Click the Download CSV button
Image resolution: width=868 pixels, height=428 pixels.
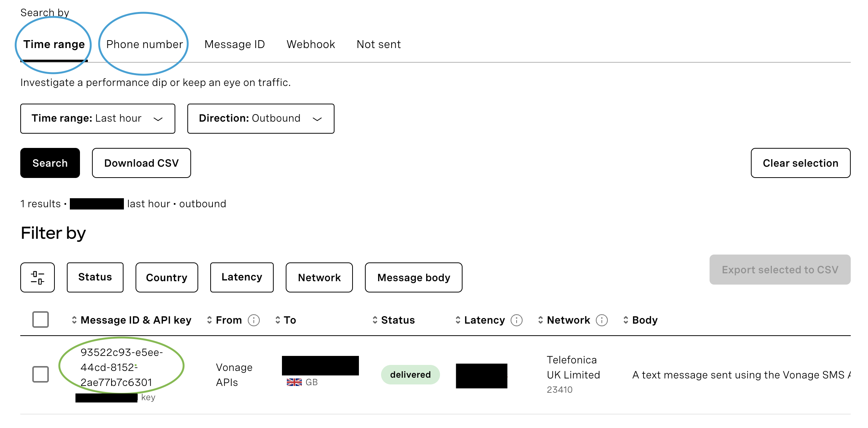point(141,163)
